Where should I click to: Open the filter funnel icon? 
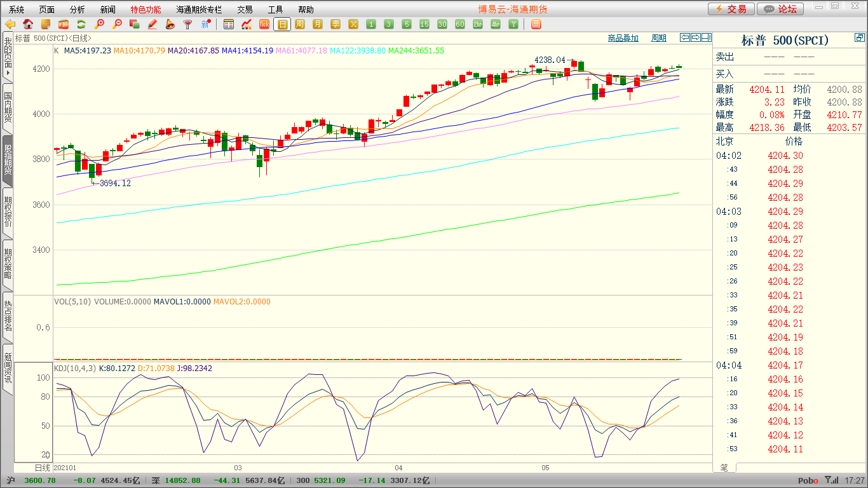point(187,24)
